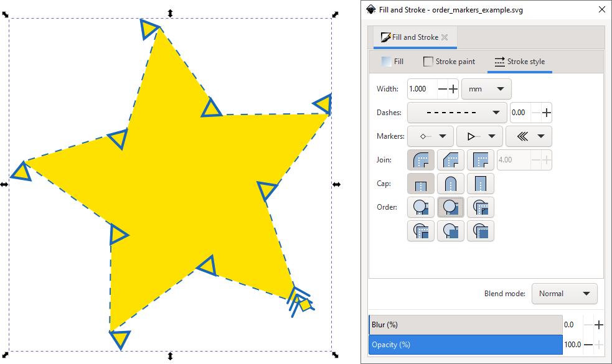Click the bottom-center scale handle
Viewport: 612px width, 364px height.
(x=170, y=356)
